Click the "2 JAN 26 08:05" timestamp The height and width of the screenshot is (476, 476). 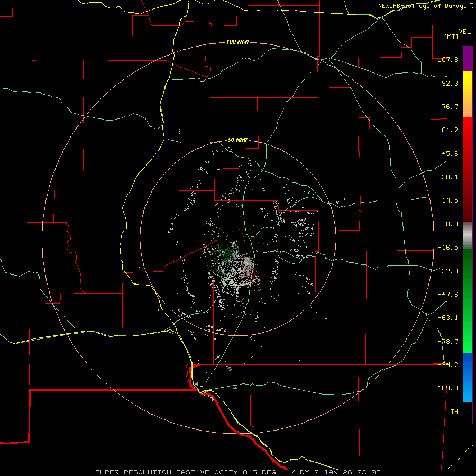click(349, 472)
